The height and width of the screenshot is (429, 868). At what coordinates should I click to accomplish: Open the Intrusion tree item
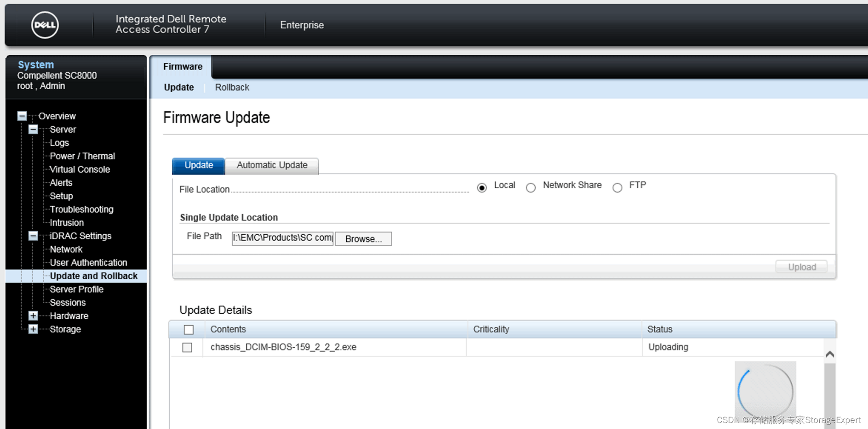[67, 223]
